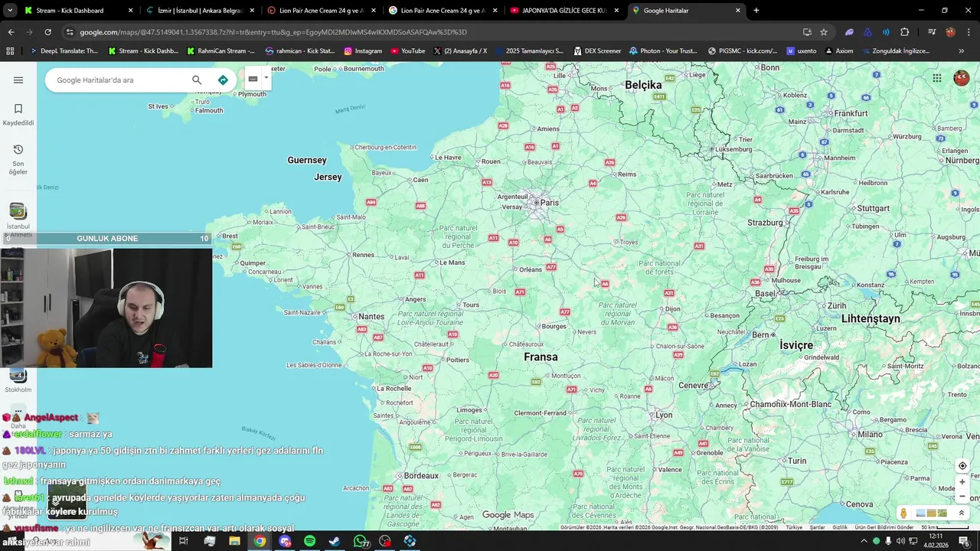980x551 pixels.
Task: Open WhatsApp from the taskbar
Action: point(360,541)
